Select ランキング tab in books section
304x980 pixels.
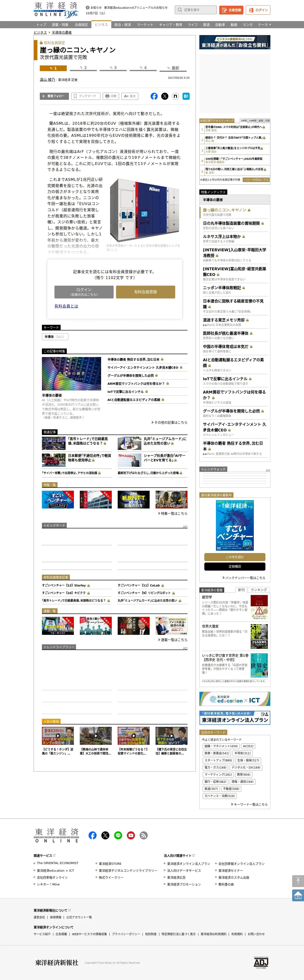coord(259,590)
